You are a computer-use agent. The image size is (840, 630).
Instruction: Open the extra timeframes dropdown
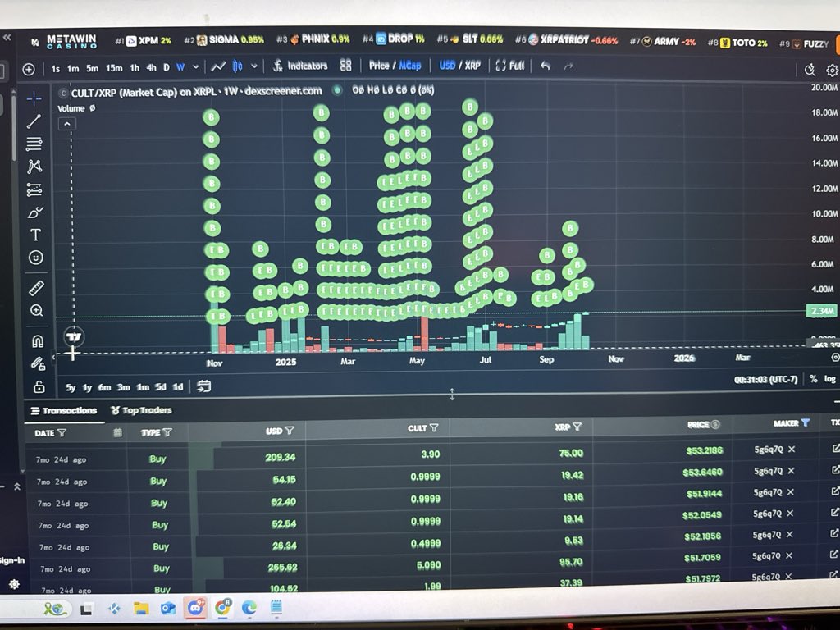(x=195, y=66)
